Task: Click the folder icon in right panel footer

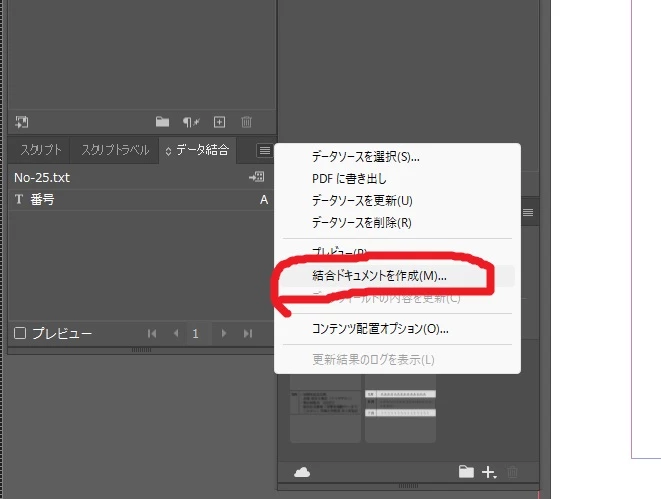Action: coord(466,472)
